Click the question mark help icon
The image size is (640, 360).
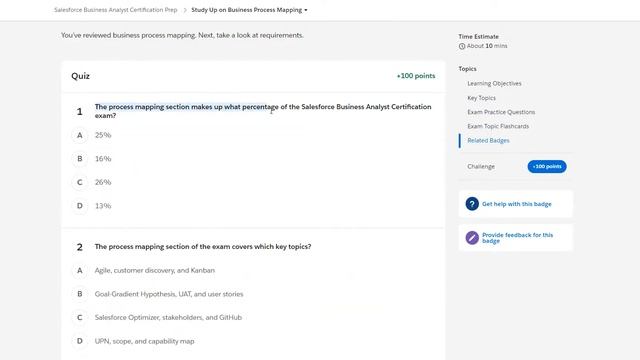pos(472,204)
